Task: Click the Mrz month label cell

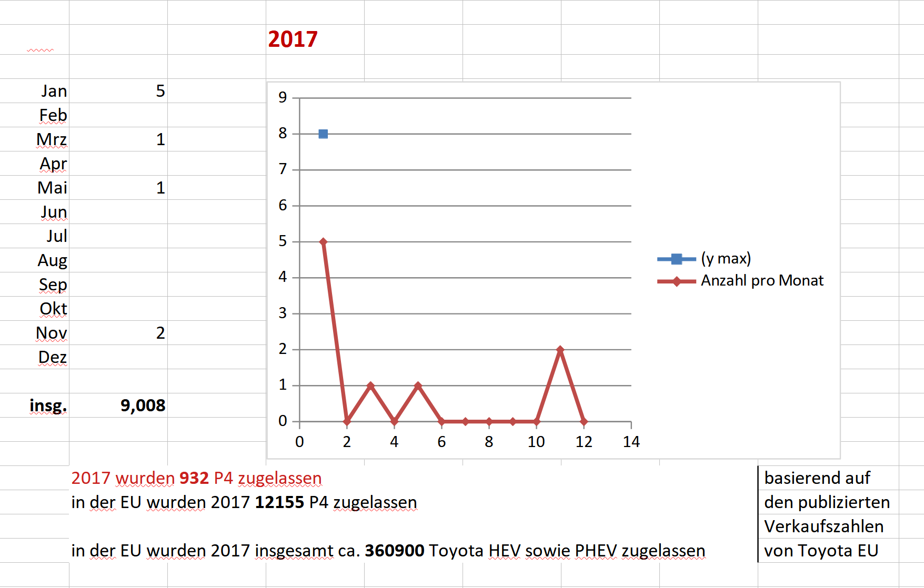Action: pos(52,139)
